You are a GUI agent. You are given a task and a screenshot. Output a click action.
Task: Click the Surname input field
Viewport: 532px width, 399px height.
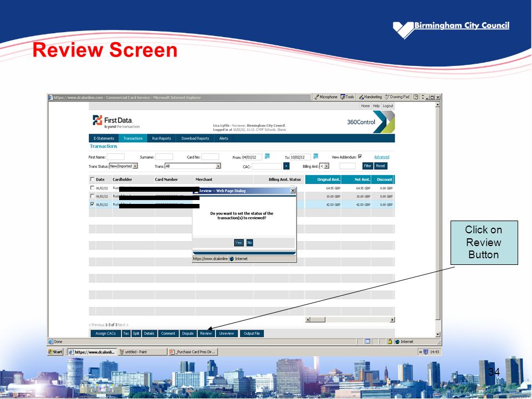point(164,157)
